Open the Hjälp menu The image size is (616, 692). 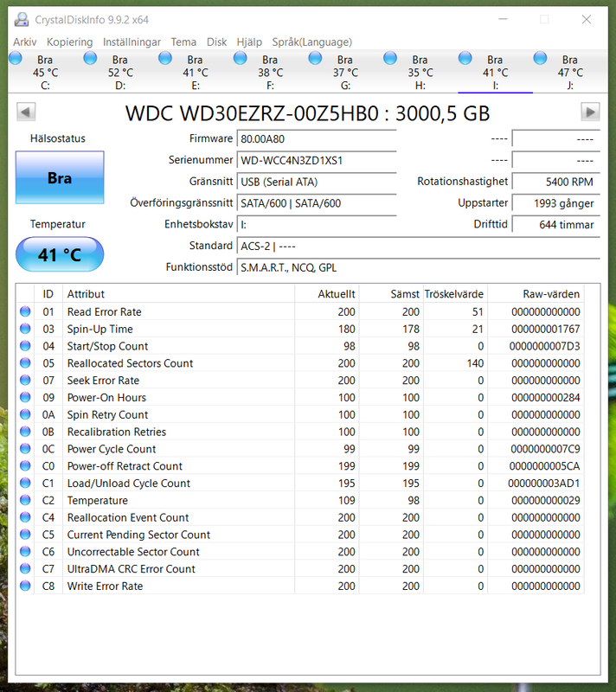point(249,42)
